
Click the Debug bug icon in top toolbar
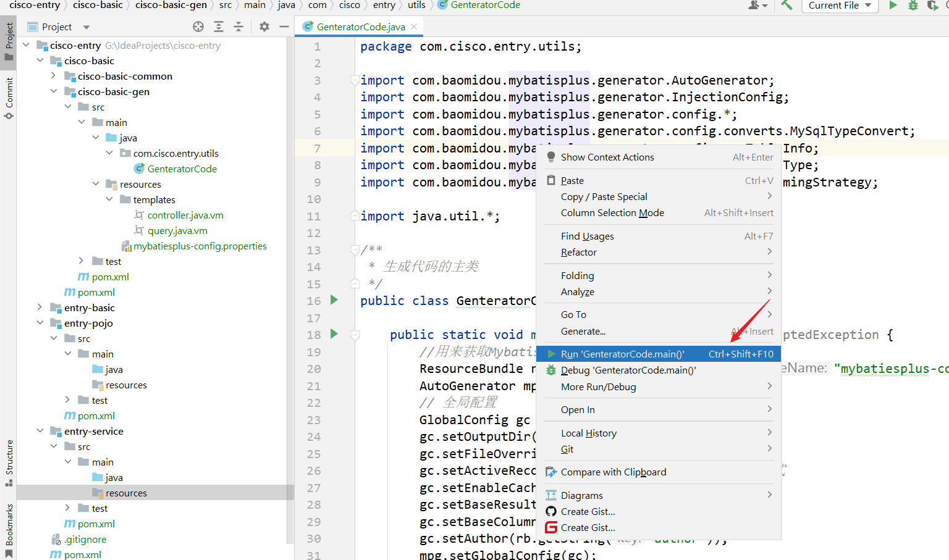click(x=913, y=5)
